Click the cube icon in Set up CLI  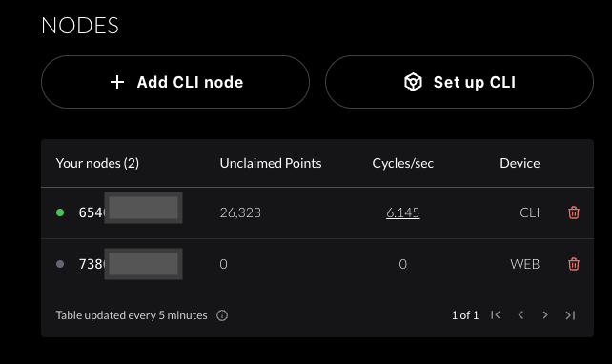pyautogui.click(x=413, y=82)
